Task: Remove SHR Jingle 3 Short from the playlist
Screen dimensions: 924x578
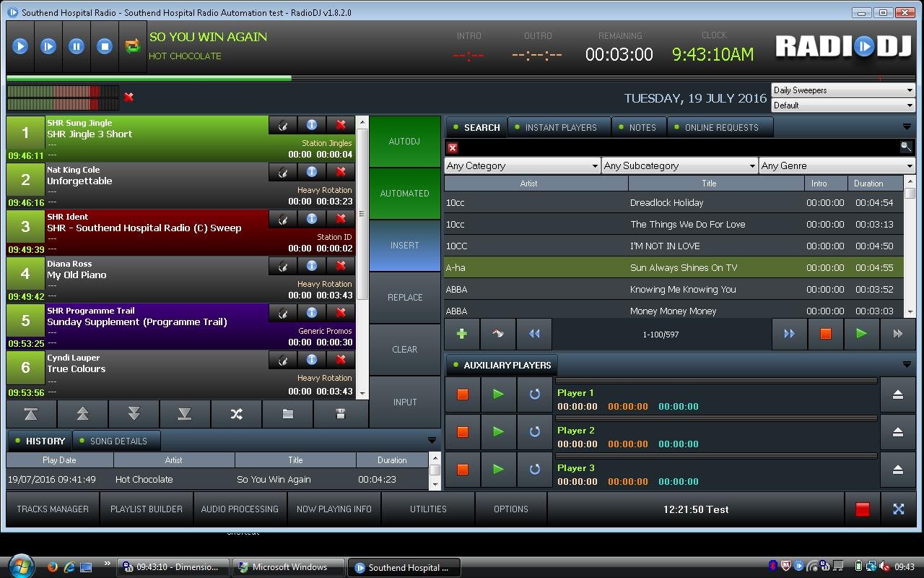Action: [x=341, y=125]
